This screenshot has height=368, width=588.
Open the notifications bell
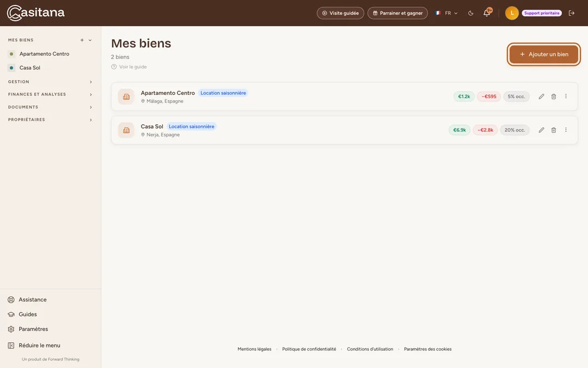pos(487,13)
